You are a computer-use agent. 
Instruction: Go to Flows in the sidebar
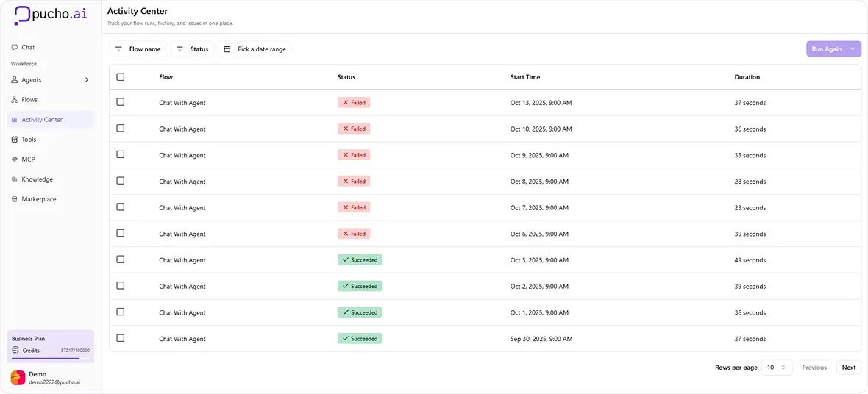51,100
